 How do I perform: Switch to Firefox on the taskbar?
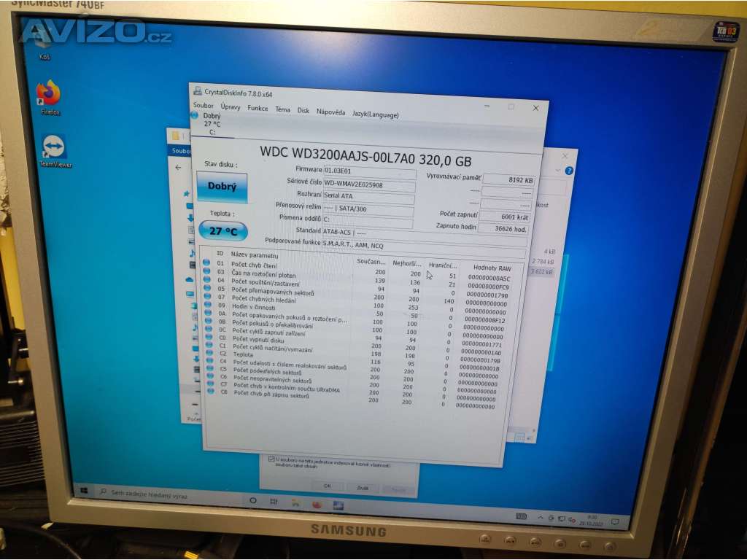click(317, 504)
